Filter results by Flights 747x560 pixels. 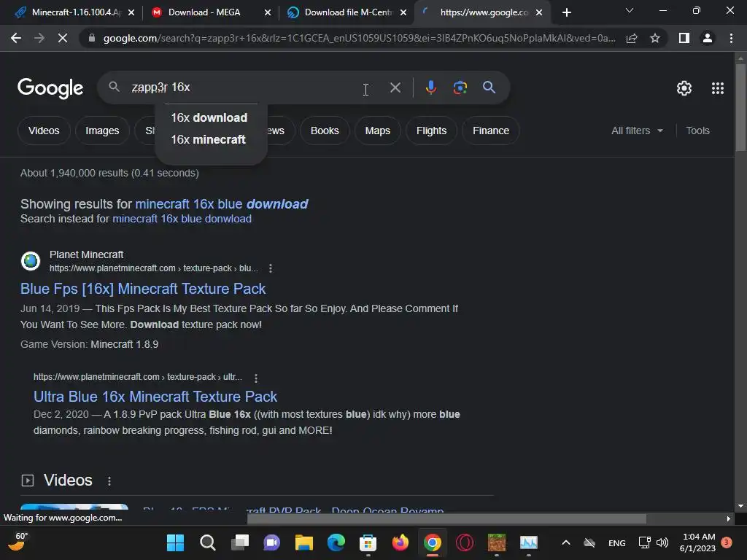point(431,131)
